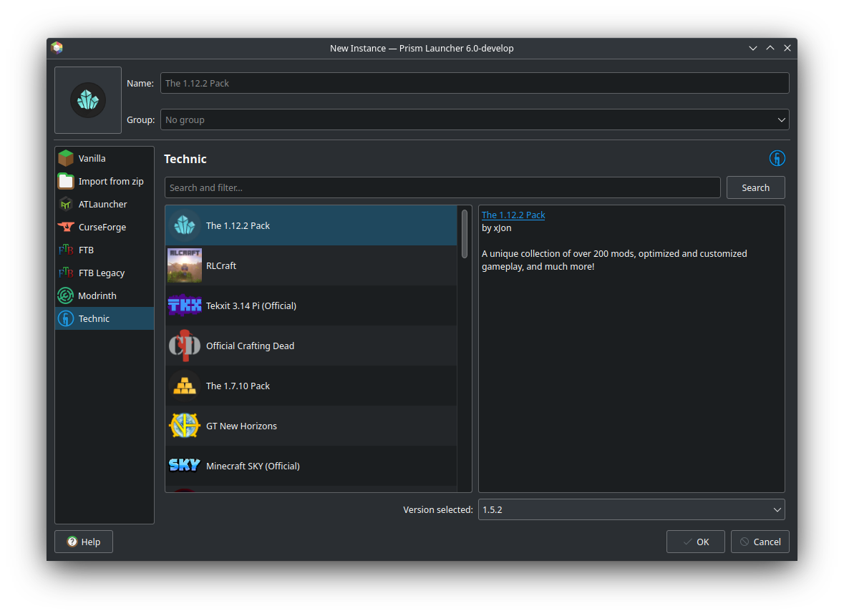Image resolution: width=844 pixels, height=616 pixels.
Task: Select the Vanilla source tab
Action: (105, 158)
